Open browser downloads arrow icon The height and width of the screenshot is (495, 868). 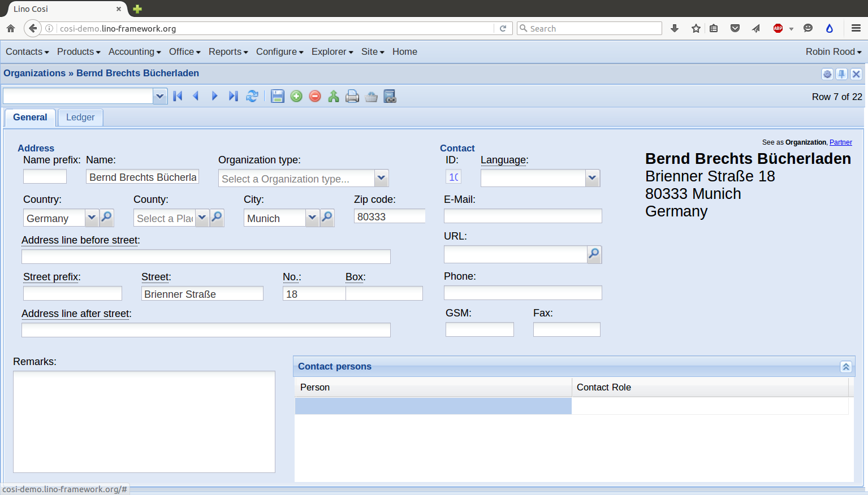(x=675, y=28)
